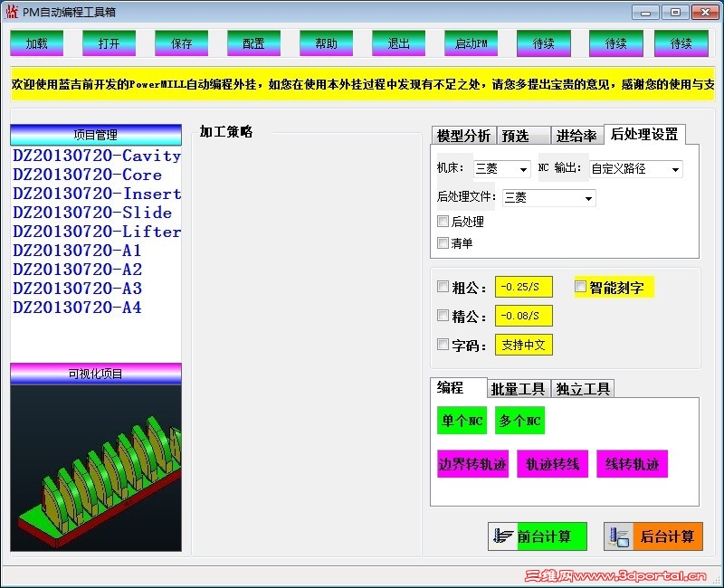Select project DZ20130720-A1
This screenshot has width=724, height=588.
(x=77, y=251)
